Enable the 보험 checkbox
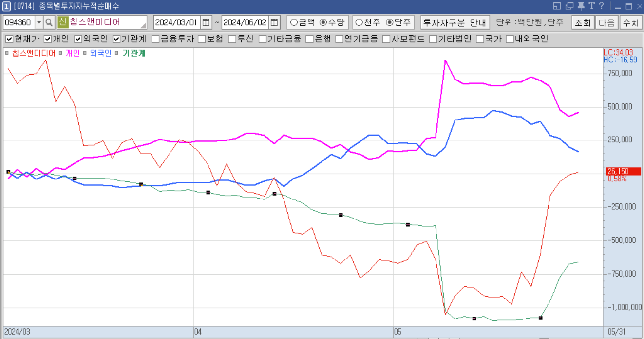Screen dimensions: 644x339 (x=202, y=39)
